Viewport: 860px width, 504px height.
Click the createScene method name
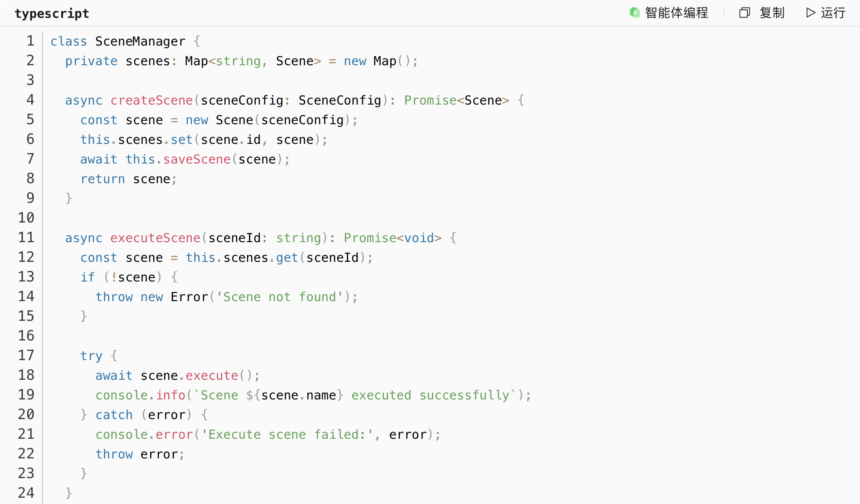pyautogui.click(x=152, y=101)
